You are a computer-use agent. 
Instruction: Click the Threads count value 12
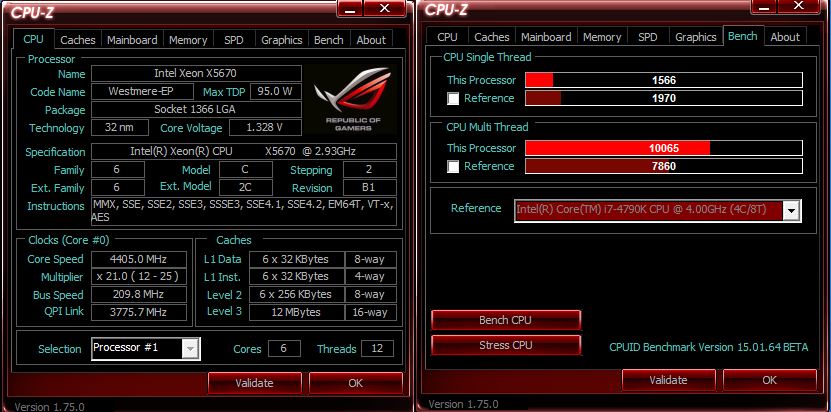(x=377, y=348)
